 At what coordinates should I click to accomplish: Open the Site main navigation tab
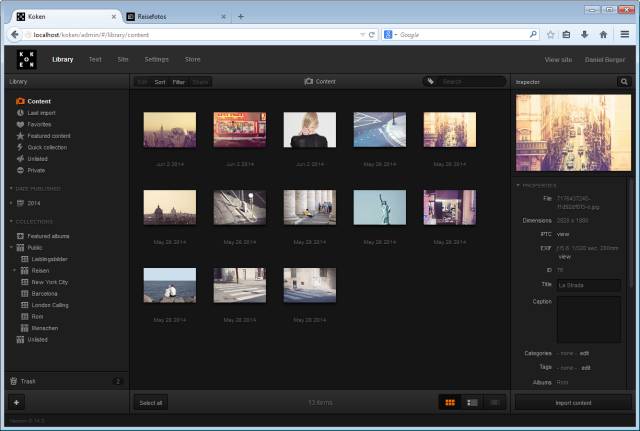coord(123,60)
